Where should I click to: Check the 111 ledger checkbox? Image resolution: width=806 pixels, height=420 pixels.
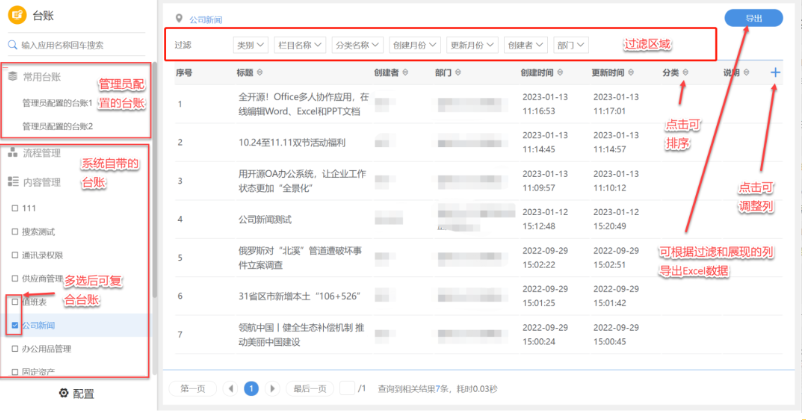[15, 208]
